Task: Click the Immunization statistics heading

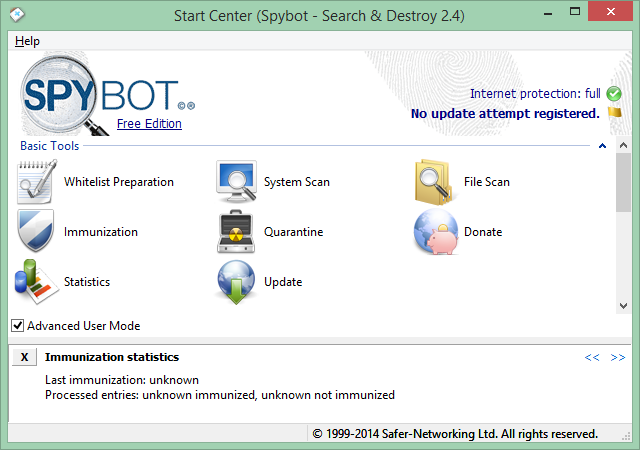Action: tap(112, 357)
